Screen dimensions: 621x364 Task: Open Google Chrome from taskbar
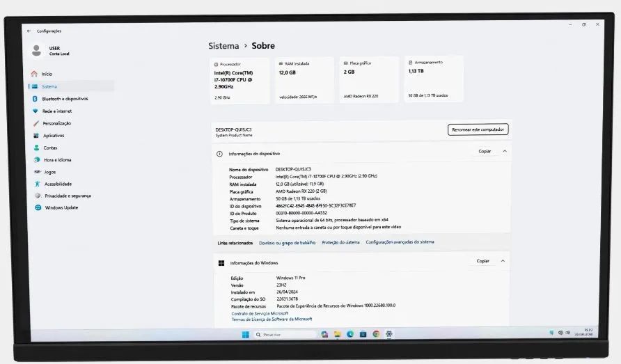coord(376,334)
